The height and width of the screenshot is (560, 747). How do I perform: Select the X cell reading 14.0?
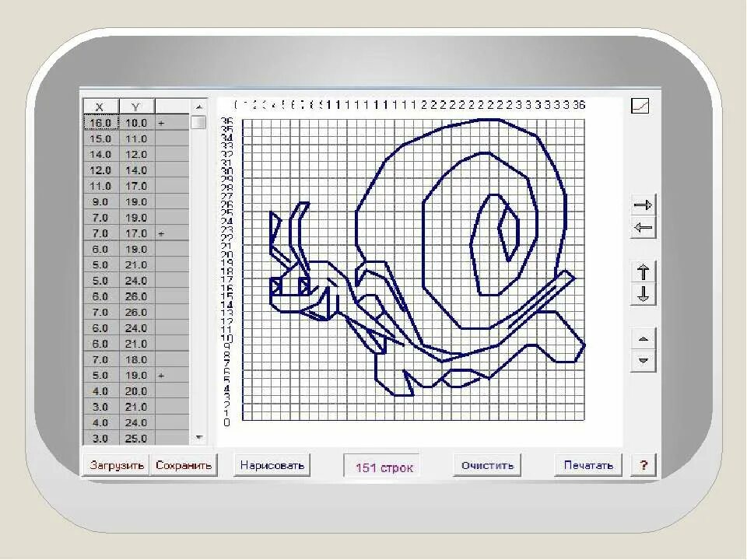pos(101,154)
